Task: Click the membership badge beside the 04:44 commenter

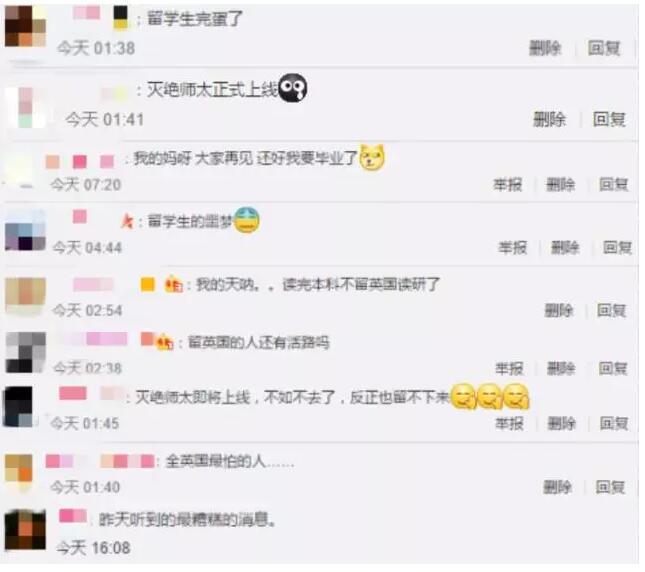Action: click(x=127, y=222)
